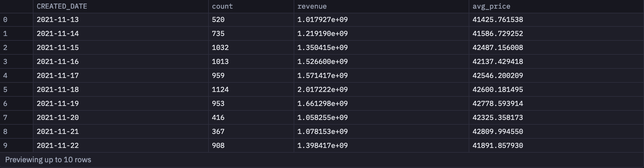Select the avg_price column header

[x=491, y=6]
